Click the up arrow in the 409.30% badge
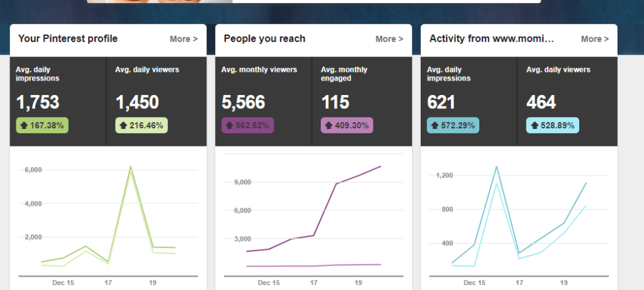 pos(328,125)
